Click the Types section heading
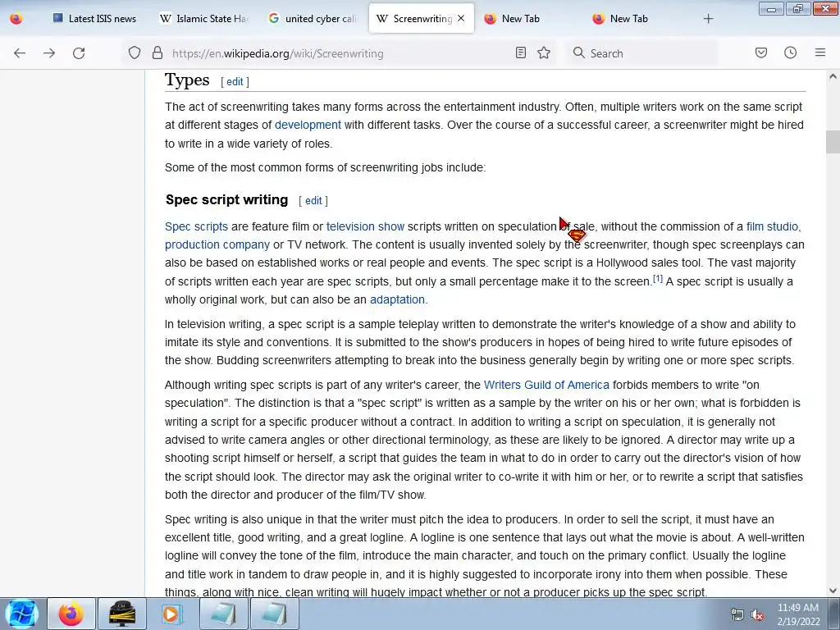 tap(187, 80)
